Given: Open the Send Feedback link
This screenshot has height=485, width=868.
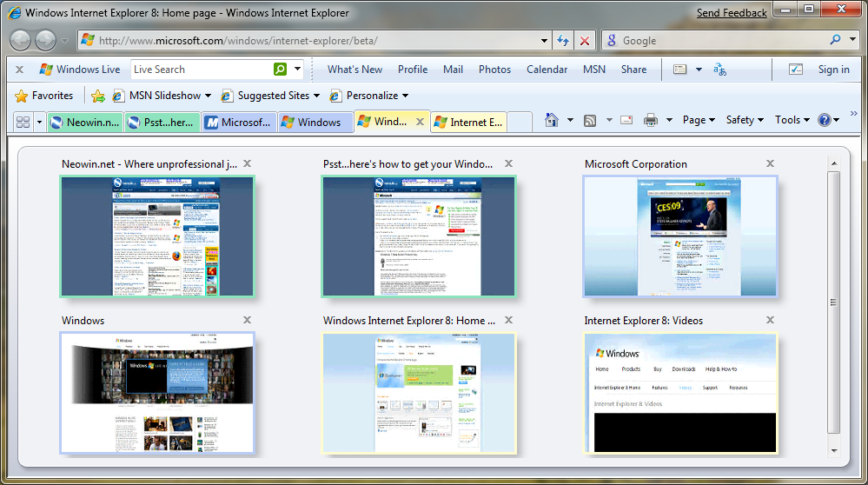Looking at the screenshot, I should (x=732, y=13).
